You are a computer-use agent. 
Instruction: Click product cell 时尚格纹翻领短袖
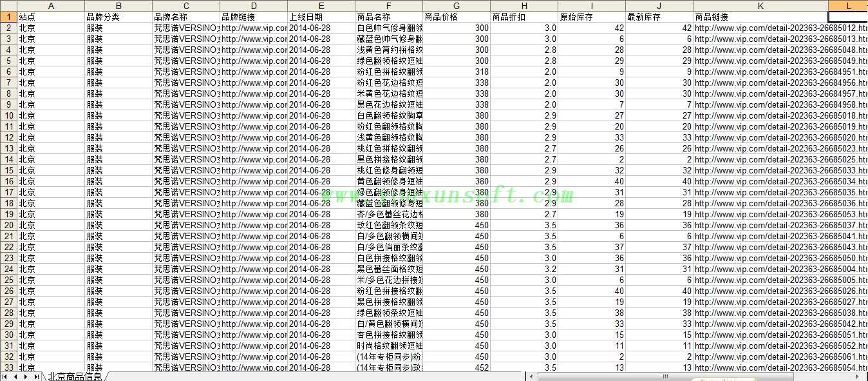(389, 346)
